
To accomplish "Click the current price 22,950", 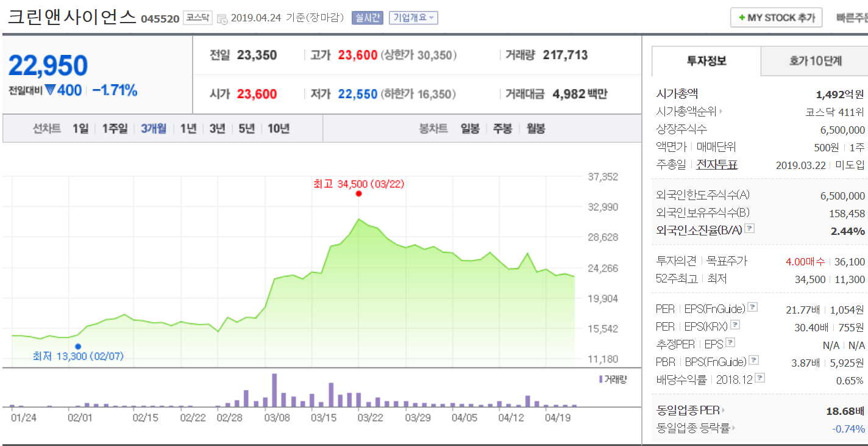I will 48,66.
